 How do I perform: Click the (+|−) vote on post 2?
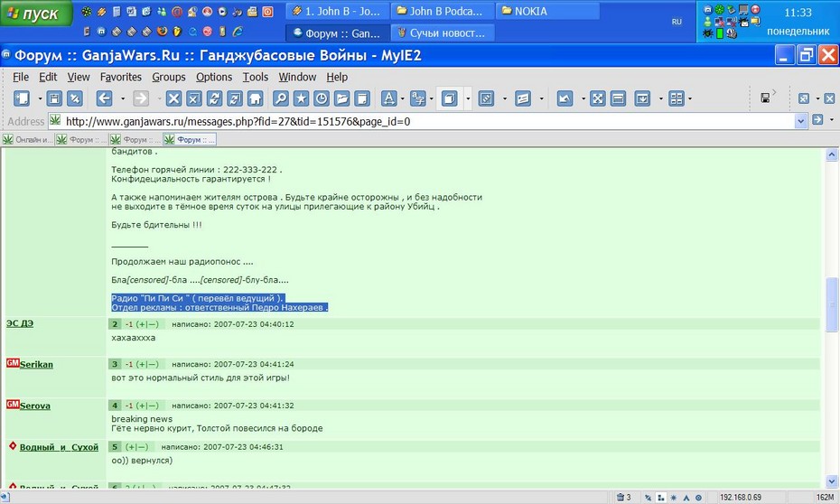click(x=147, y=324)
